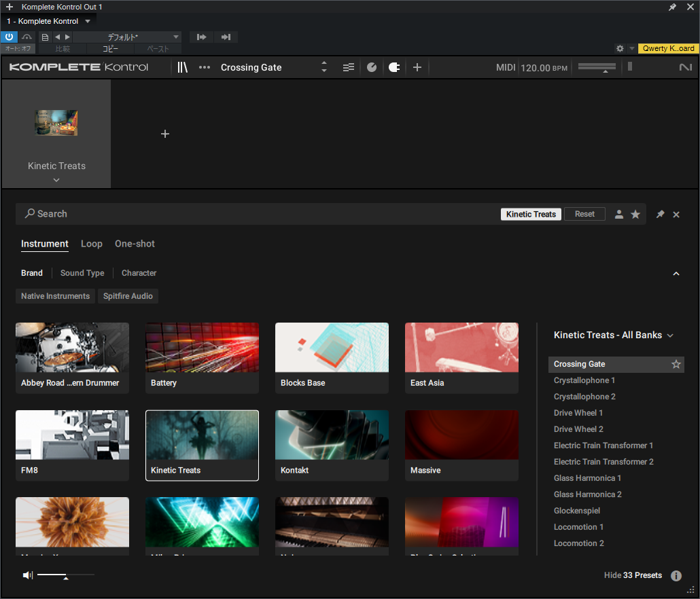The image size is (700, 599).
Task: Pin the plugin window at top right
Action: pyautogui.click(x=672, y=7)
